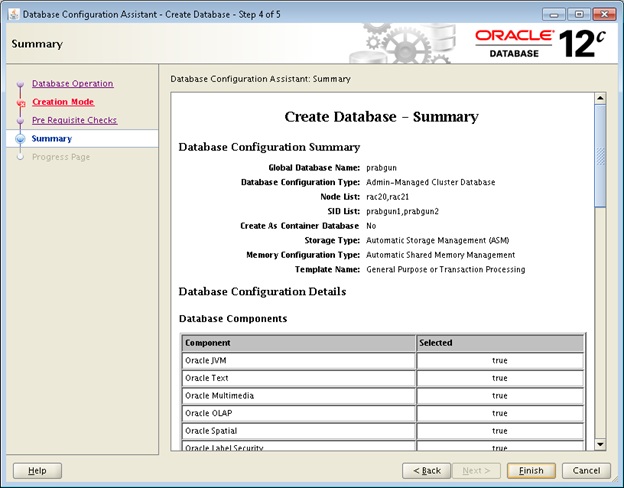Image resolution: width=624 pixels, height=488 pixels.
Task: Click the Oracle Multimedia table row
Action: click(x=383, y=396)
